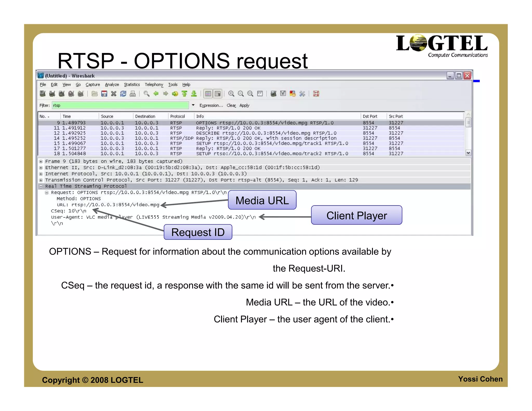This screenshot has width=532, height=411.
Task: Go forward in packet history arrow
Action: [x=165, y=94]
